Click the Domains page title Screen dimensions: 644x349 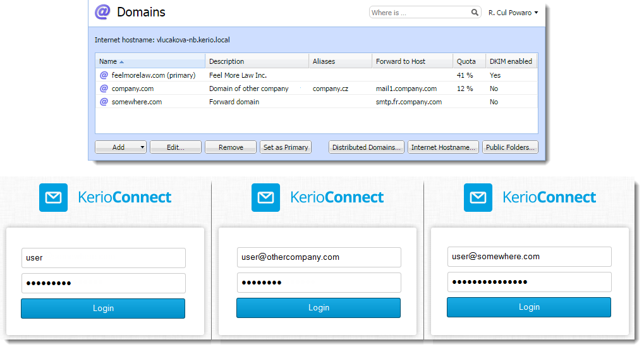click(141, 12)
